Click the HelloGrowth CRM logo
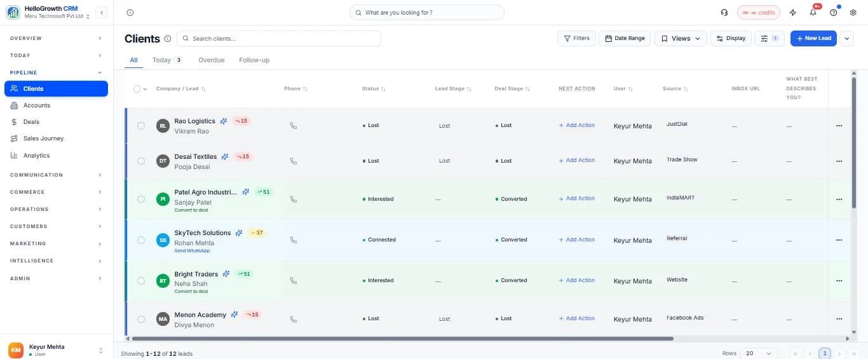Image resolution: width=868 pixels, height=359 pixels. tap(13, 13)
